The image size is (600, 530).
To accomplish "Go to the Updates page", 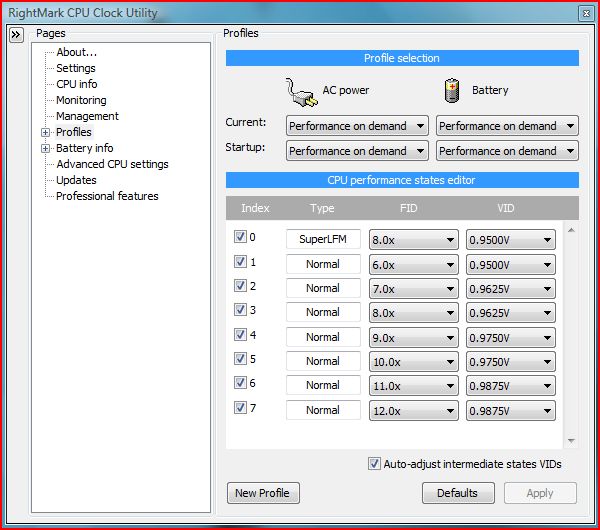I will point(76,180).
